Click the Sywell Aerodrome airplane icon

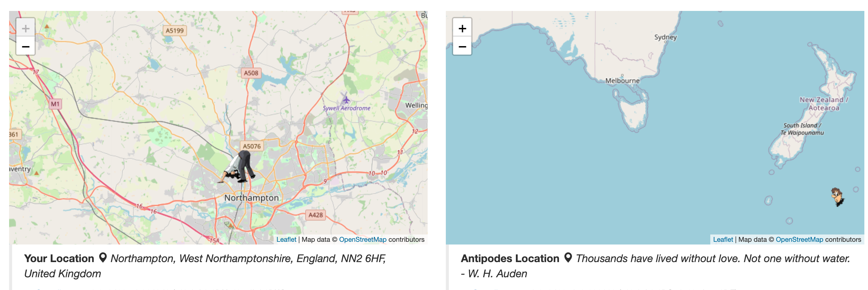pos(346,99)
